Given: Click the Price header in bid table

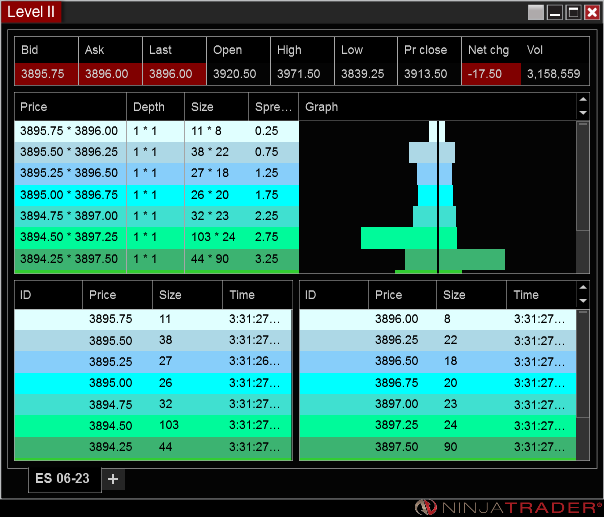Looking at the screenshot, I should point(117,295).
